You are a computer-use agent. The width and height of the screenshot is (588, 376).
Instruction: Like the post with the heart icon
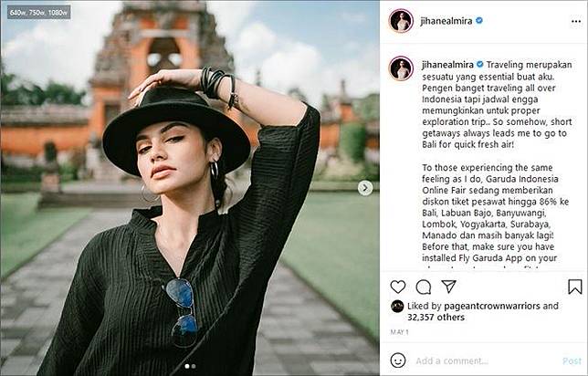[x=397, y=287]
